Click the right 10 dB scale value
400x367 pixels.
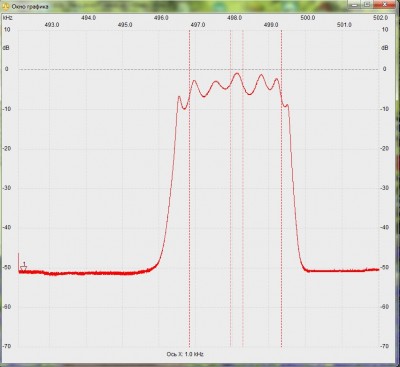(385, 30)
